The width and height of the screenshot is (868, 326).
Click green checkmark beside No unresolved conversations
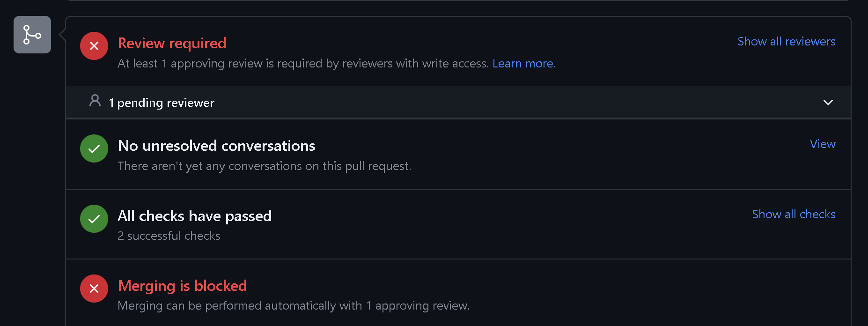[94, 148]
